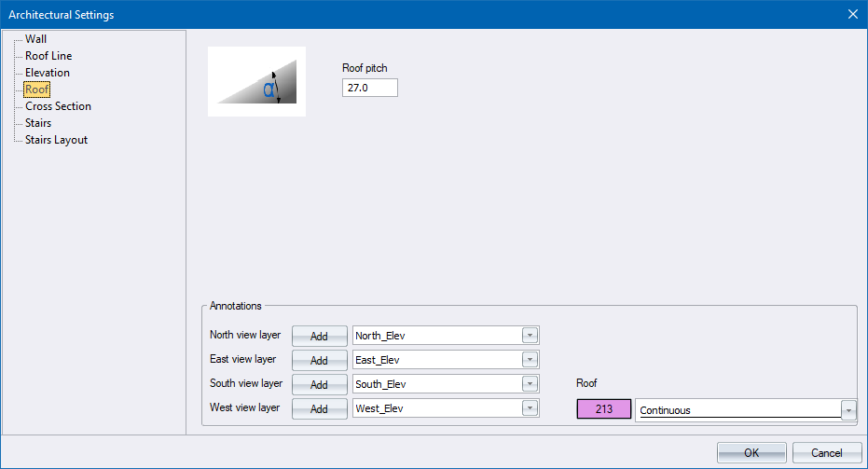
Task: Confirm settings with OK button
Action: 751,452
